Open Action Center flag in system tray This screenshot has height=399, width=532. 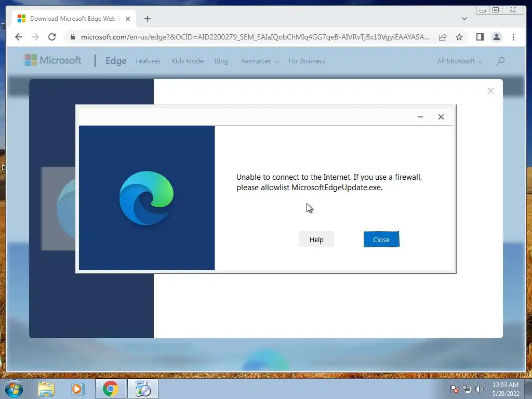[x=454, y=389]
